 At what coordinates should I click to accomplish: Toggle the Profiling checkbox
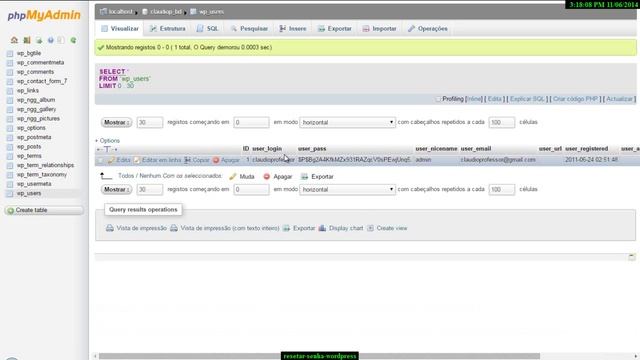click(438, 99)
